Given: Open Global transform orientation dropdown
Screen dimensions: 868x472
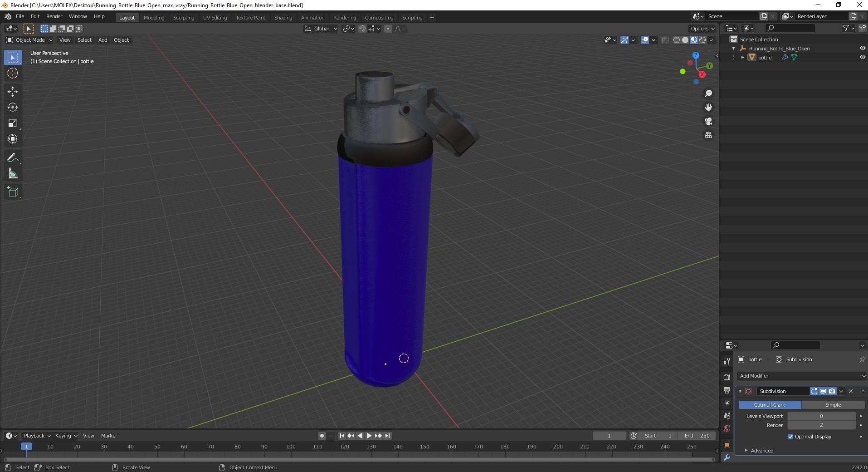Looking at the screenshot, I should (x=321, y=29).
